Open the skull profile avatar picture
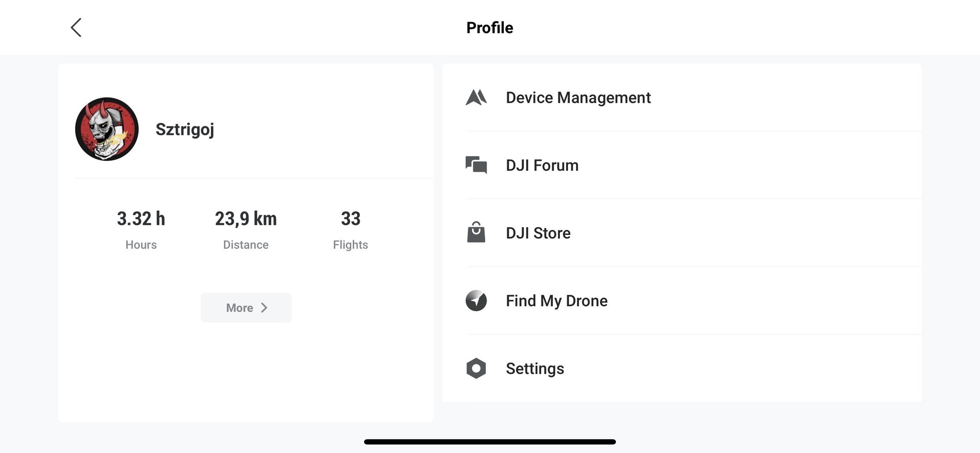Screen dimensions: 980x453 107,129
